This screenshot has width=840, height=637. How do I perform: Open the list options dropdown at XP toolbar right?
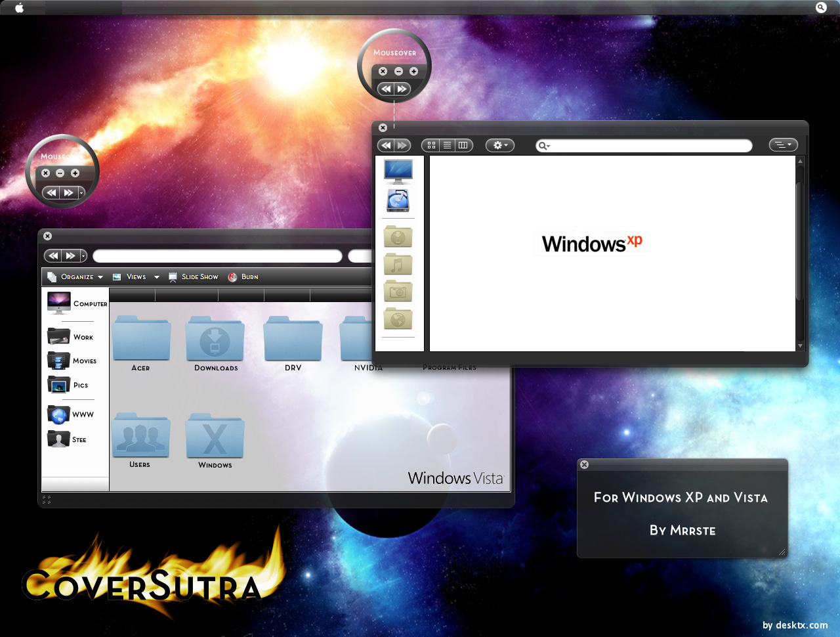coord(784,145)
